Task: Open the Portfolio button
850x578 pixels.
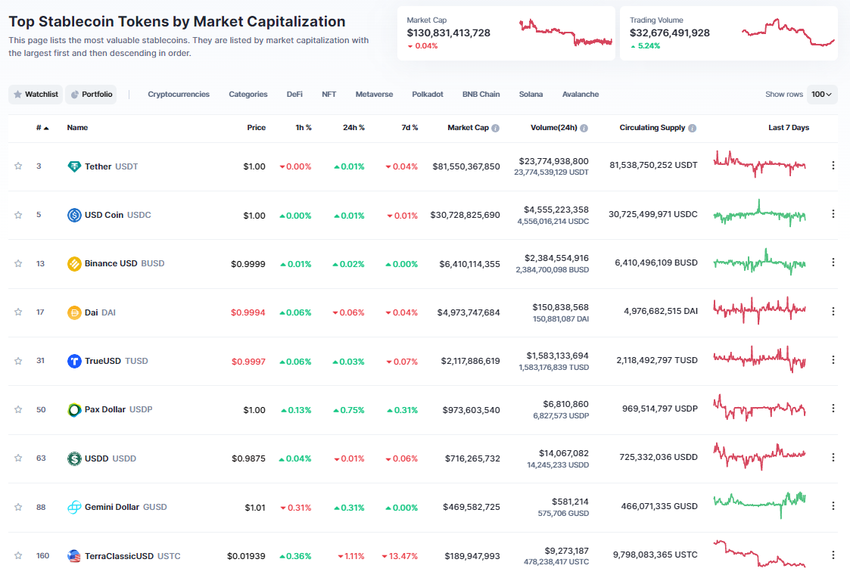Action: click(91, 94)
